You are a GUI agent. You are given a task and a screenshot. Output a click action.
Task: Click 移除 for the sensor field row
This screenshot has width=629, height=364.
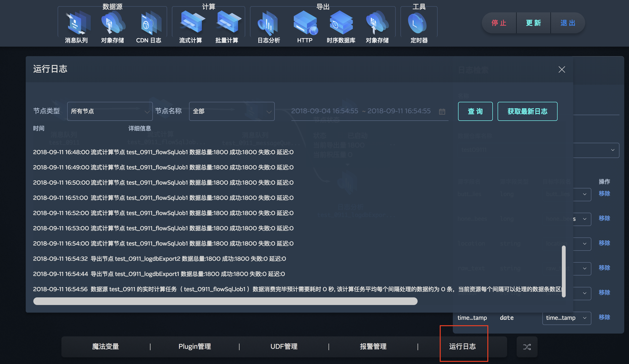tap(604, 292)
